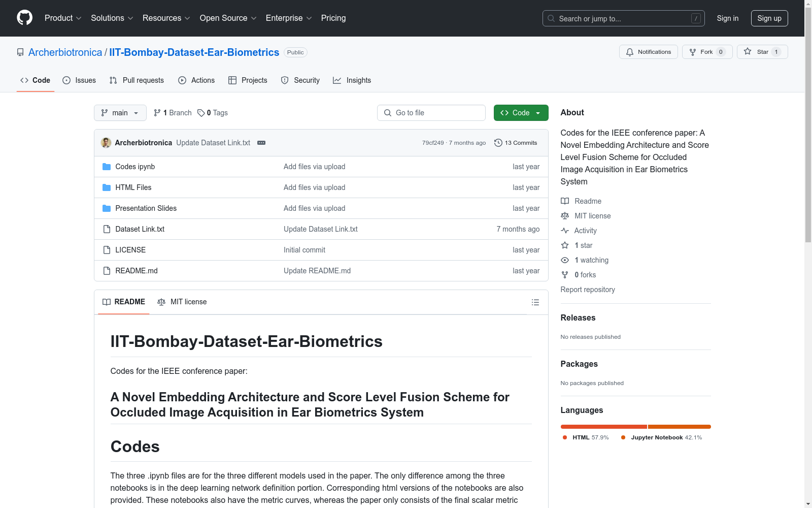The height and width of the screenshot is (508, 812).
Task: Open the Archerbiotronica owner link
Action: tap(65, 52)
